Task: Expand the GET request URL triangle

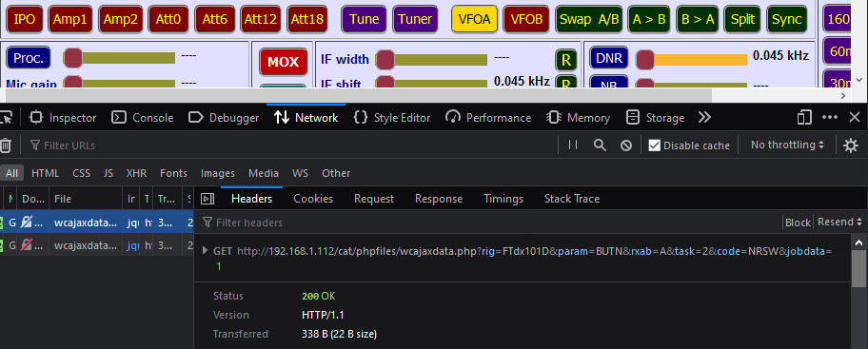Action: 206,250
